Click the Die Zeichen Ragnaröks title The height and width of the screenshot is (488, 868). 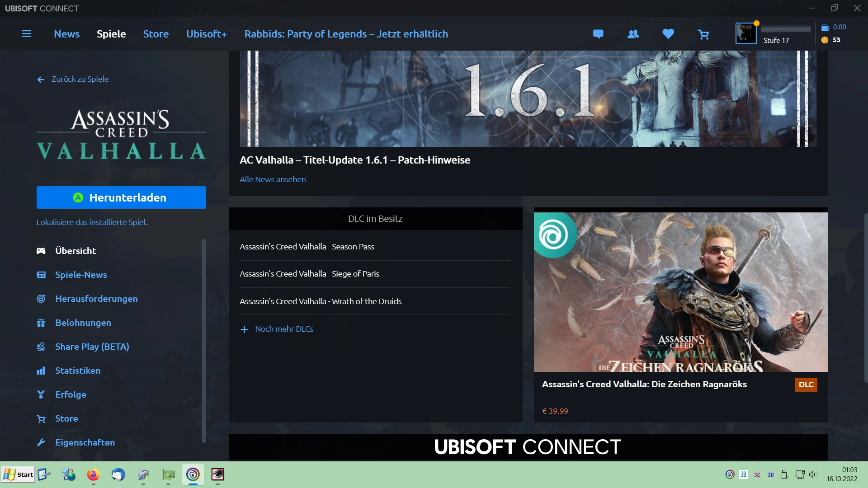coord(644,384)
